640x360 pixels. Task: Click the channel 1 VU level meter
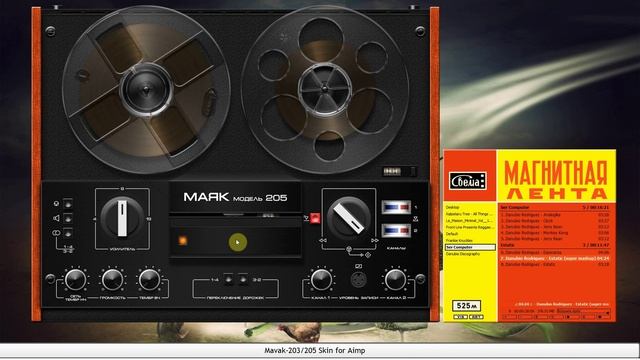tap(396, 207)
